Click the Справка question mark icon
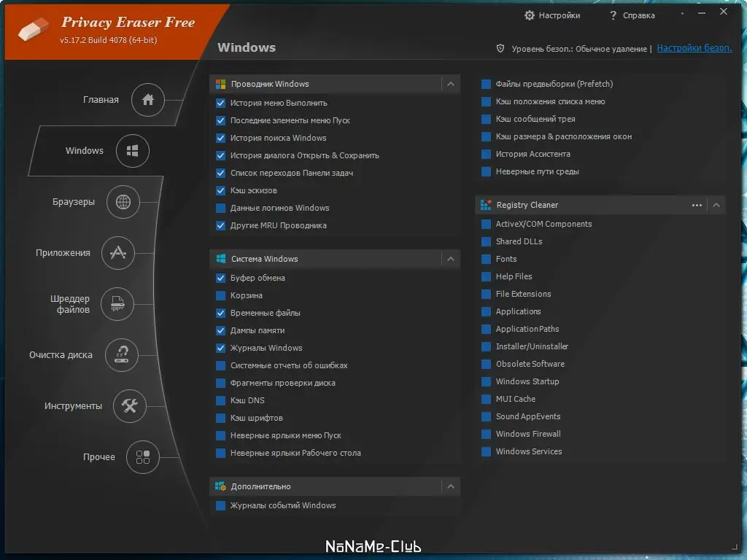The image size is (747, 560). click(613, 15)
